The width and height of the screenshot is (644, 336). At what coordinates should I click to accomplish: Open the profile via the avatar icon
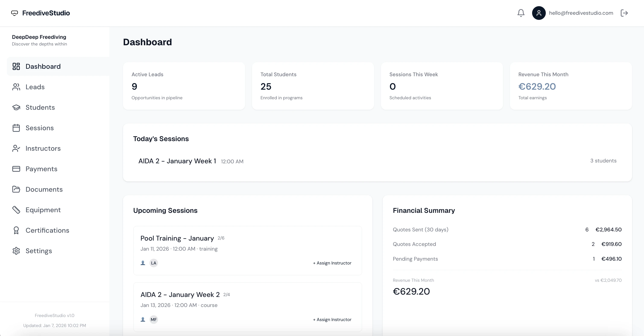tap(539, 13)
